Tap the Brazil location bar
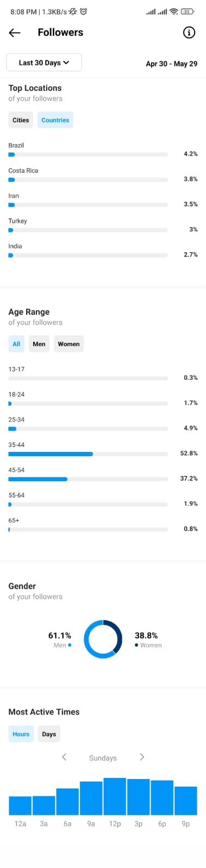Viewport: 206px width, 868px height. pyautogui.click(x=88, y=155)
